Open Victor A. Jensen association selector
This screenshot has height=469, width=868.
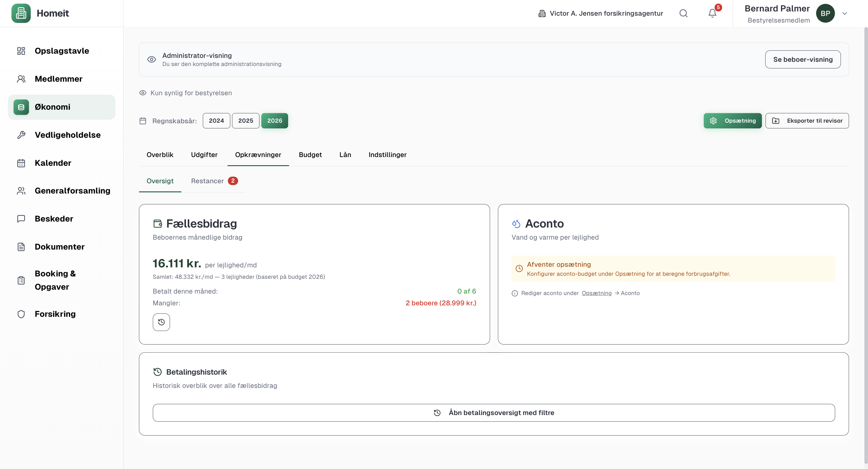coord(601,14)
